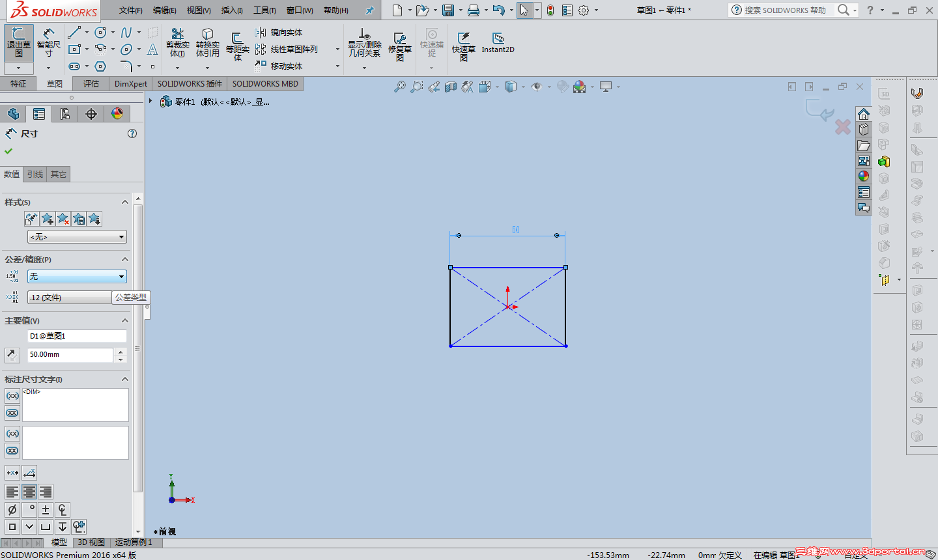Collapse the 样式(S) section
This screenshot has width=938, height=560.
tap(125, 203)
